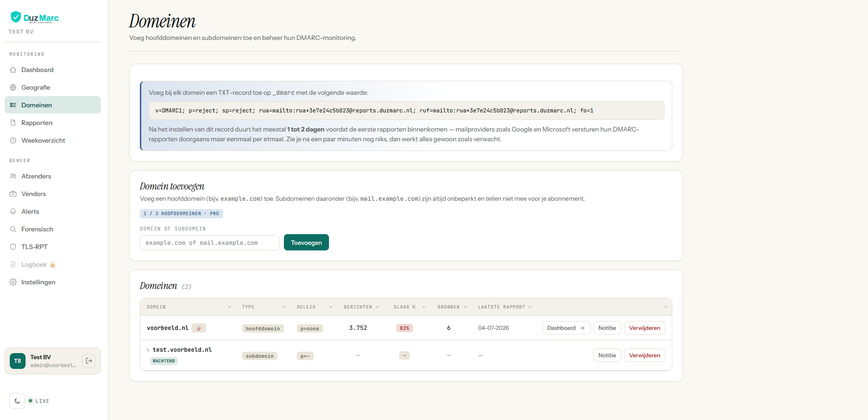Image resolution: width=868 pixels, height=420 pixels.
Task: Focus the domein of subdomein input field
Action: point(210,243)
